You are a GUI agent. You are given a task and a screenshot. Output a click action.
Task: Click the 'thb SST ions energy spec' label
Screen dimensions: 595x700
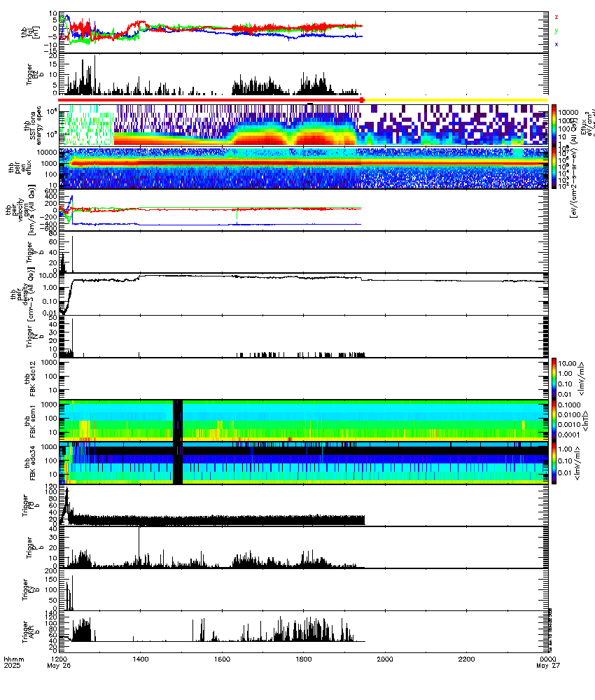point(33,125)
